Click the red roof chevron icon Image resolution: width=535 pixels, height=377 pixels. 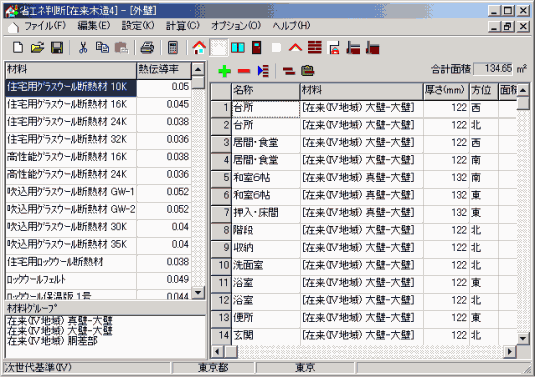click(295, 47)
